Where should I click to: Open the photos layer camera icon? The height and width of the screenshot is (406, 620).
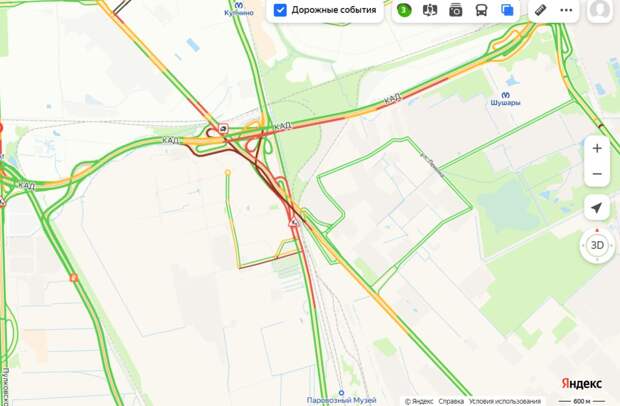click(456, 10)
